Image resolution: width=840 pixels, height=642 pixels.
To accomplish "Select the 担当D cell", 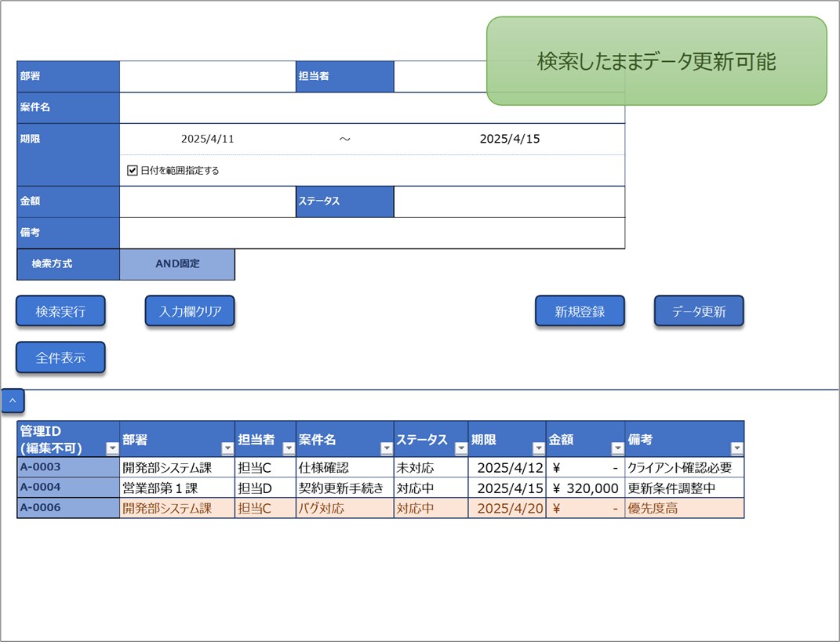I will click(x=265, y=488).
